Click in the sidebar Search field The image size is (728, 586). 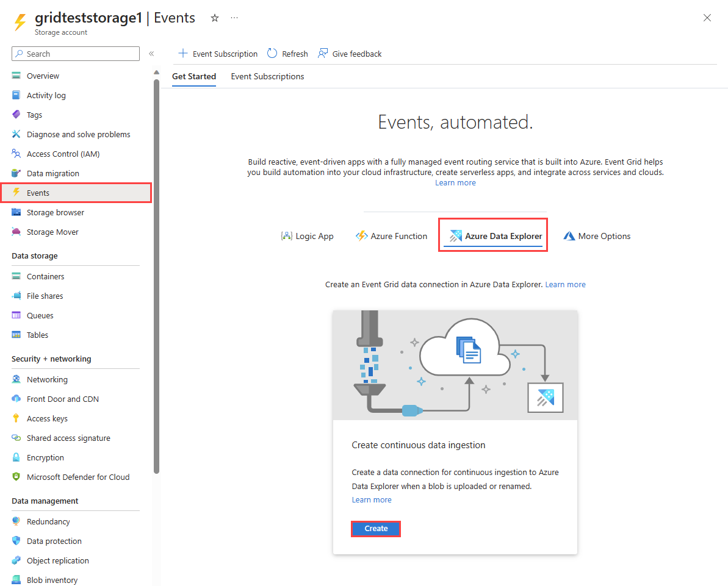click(x=76, y=54)
